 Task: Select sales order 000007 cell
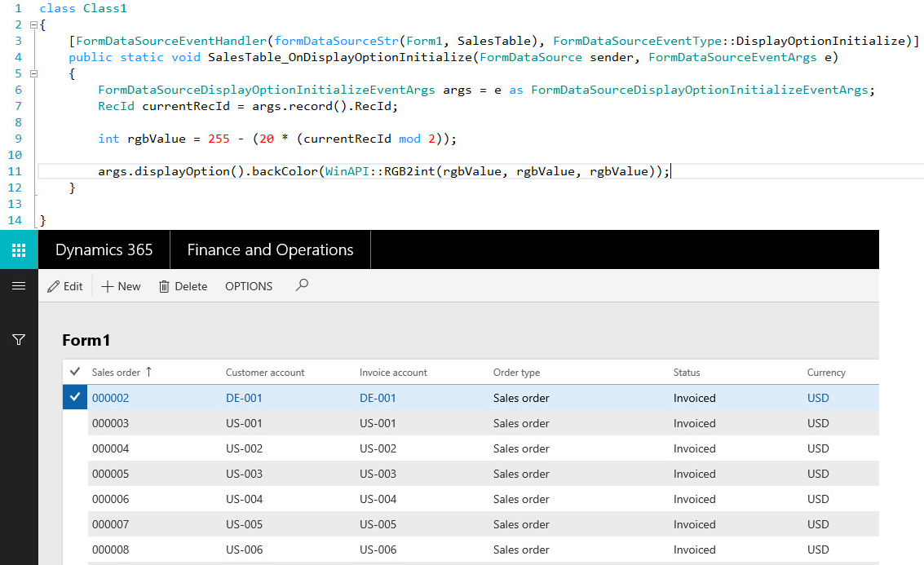pyautogui.click(x=110, y=524)
